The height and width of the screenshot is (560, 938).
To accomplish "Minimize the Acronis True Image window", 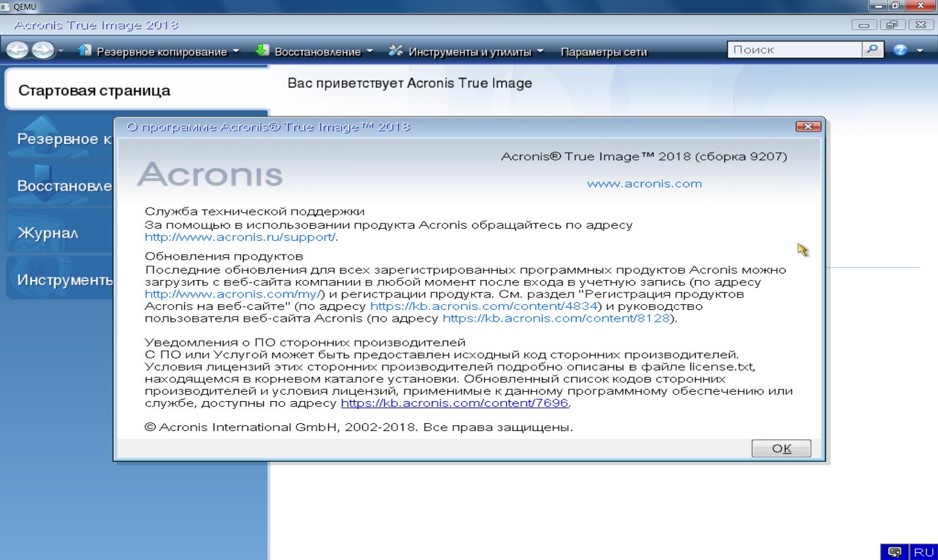I will [x=864, y=25].
